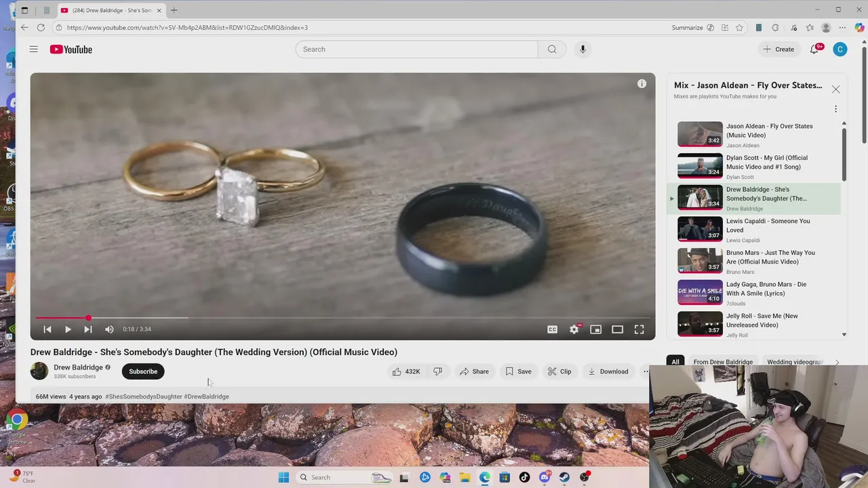
Task: Select the From Drew Baldridge chip
Action: (723, 362)
